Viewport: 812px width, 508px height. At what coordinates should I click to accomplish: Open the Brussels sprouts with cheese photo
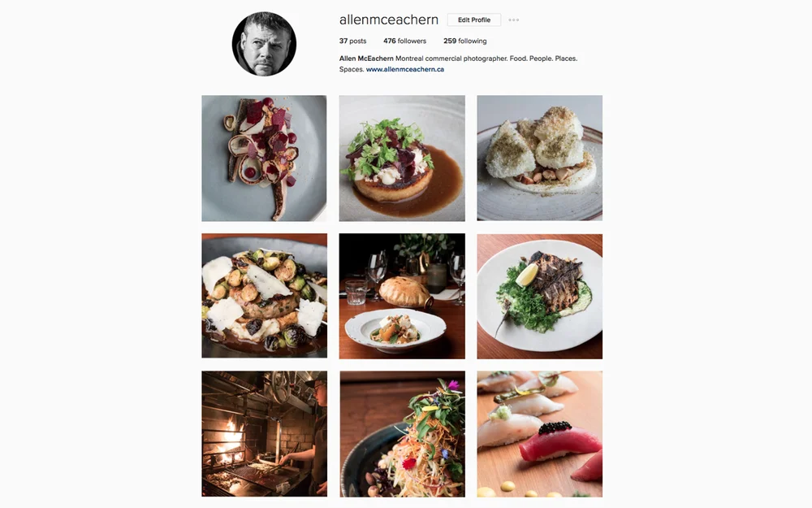[x=264, y=296]
